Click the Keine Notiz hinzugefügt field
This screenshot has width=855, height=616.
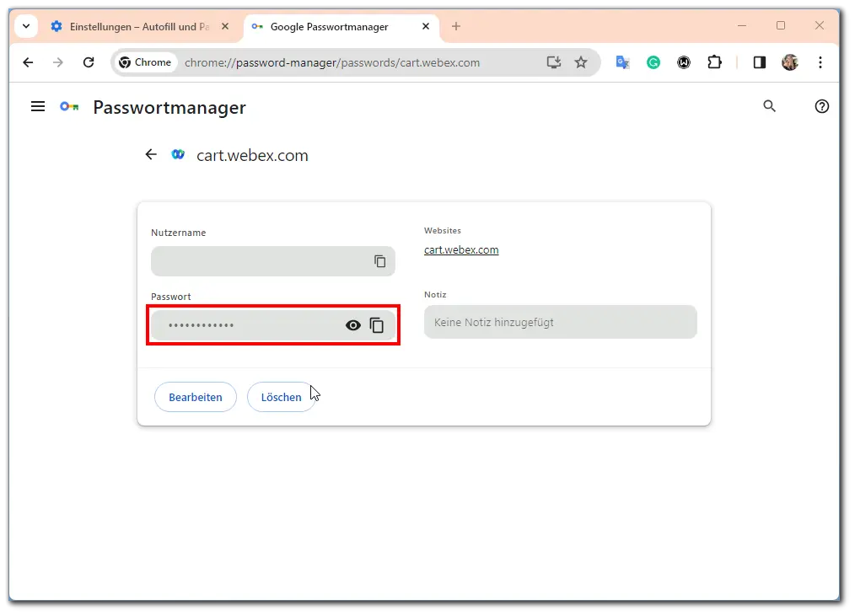561,322
